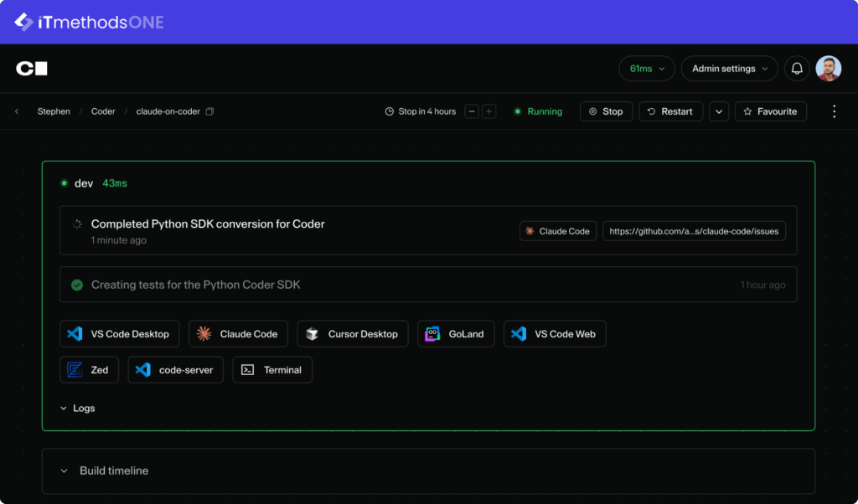Select Coder in the breadcrumb
This screenshot has height=504, width=858.
[x=103, y=111]
